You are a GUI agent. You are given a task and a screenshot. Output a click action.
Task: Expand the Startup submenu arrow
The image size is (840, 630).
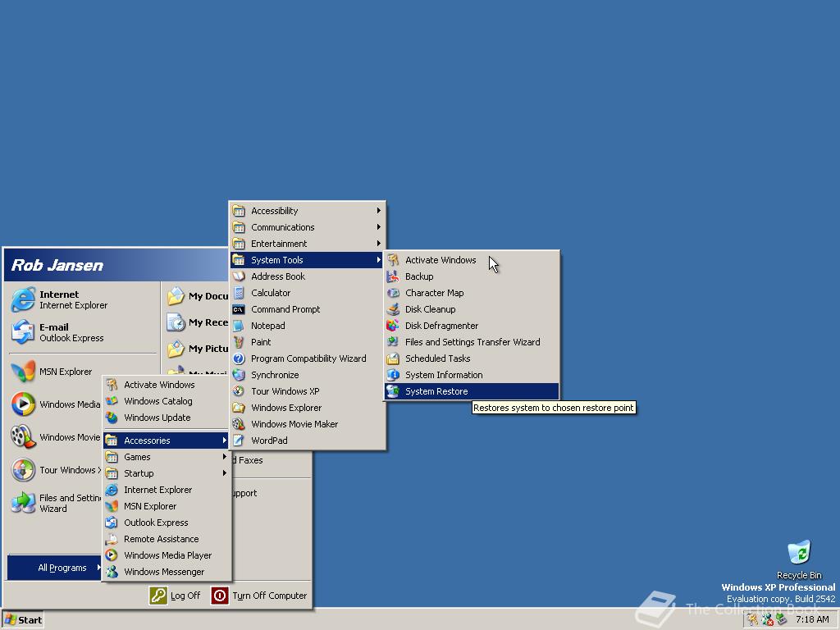tap(225, 473)
